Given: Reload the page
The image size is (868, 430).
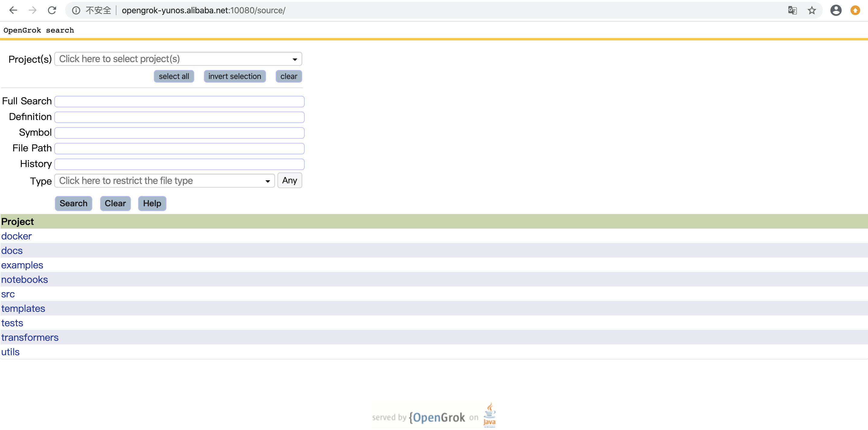Looking at the screenshot, I should [x=52, y=11].
